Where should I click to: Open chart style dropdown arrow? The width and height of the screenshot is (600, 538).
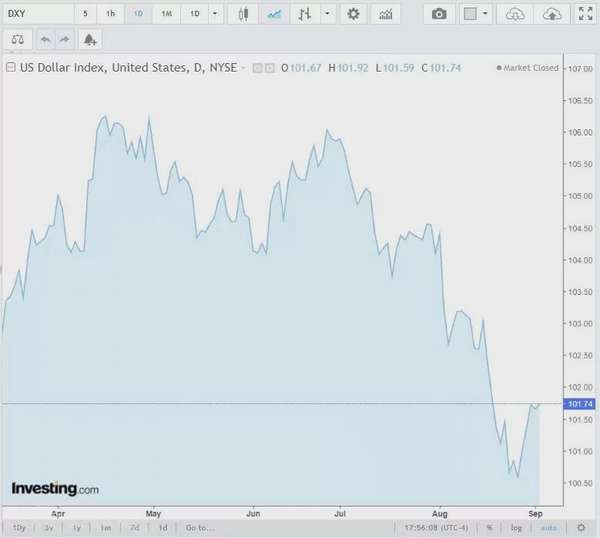point(328,14)
